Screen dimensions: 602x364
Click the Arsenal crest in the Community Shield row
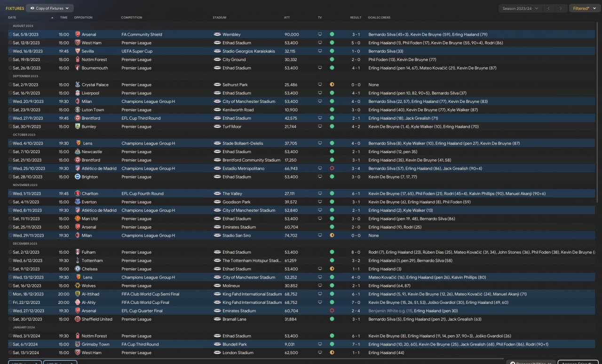pyautogui.click(x=78, y=34)
